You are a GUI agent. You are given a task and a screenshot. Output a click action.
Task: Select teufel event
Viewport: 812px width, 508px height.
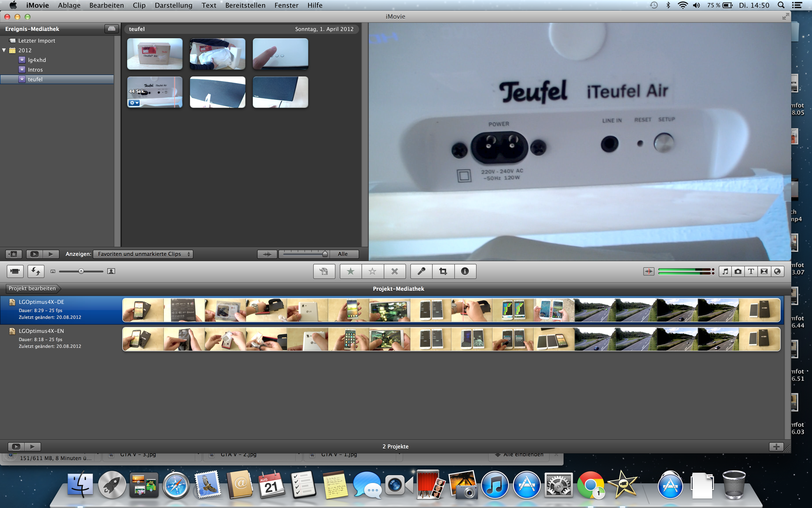pos(57,79)
